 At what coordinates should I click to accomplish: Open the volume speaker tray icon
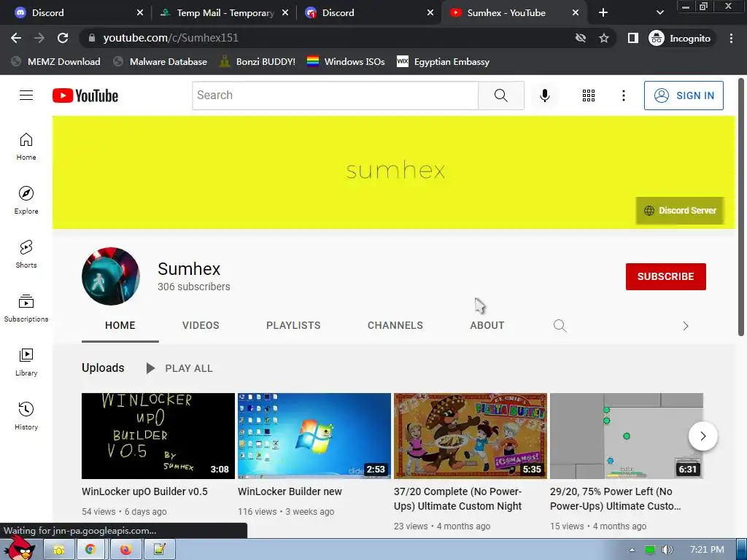point(667,550)
